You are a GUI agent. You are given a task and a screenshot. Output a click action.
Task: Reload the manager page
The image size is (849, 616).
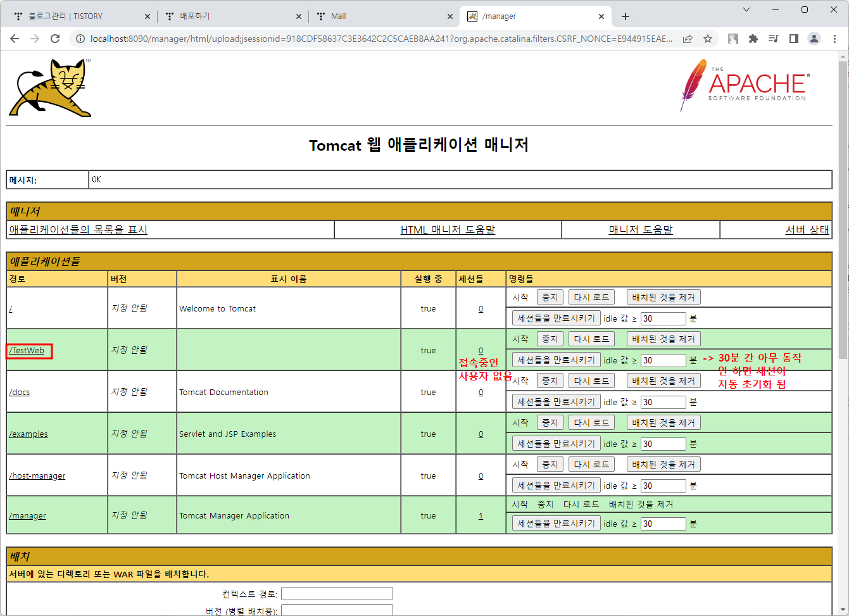[55, 39]
